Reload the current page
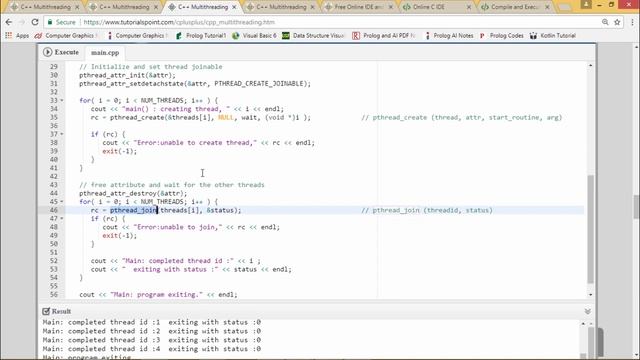 pos(35,22)
